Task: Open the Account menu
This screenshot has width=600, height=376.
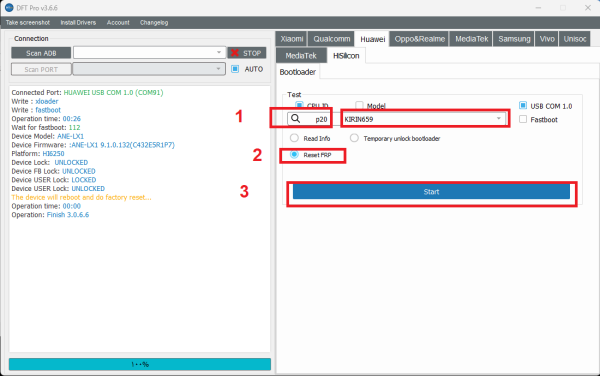Action: pyautogui.click(x=118, y=23)
